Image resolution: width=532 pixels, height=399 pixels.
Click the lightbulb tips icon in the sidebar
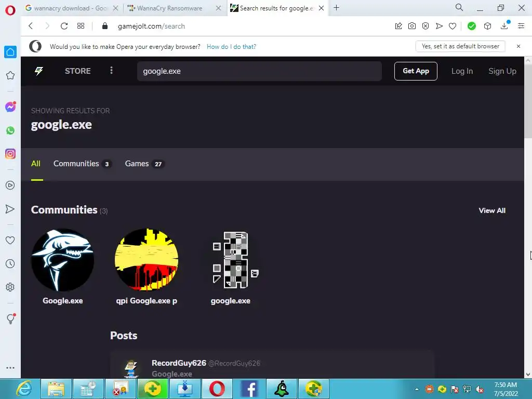10,318
